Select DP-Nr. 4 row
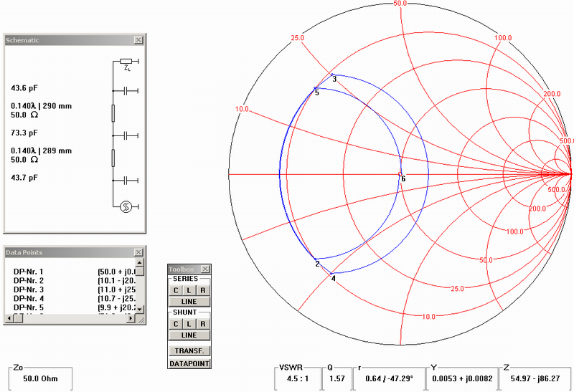The width and height of the screenshot is (574, 392). (75, 299)
